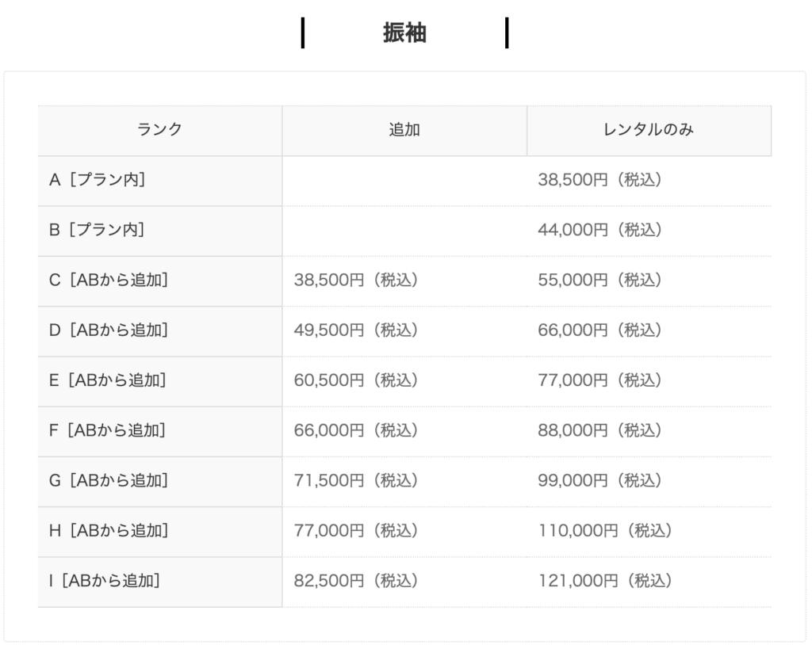Select rank C [ABから追加] row label
The image size is (812, 645).
(109, 280)
